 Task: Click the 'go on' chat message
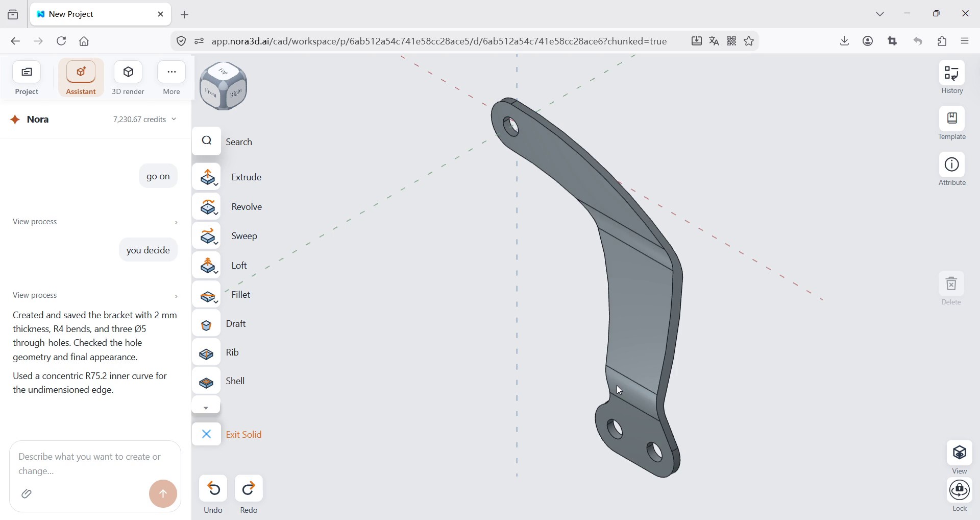158,177
